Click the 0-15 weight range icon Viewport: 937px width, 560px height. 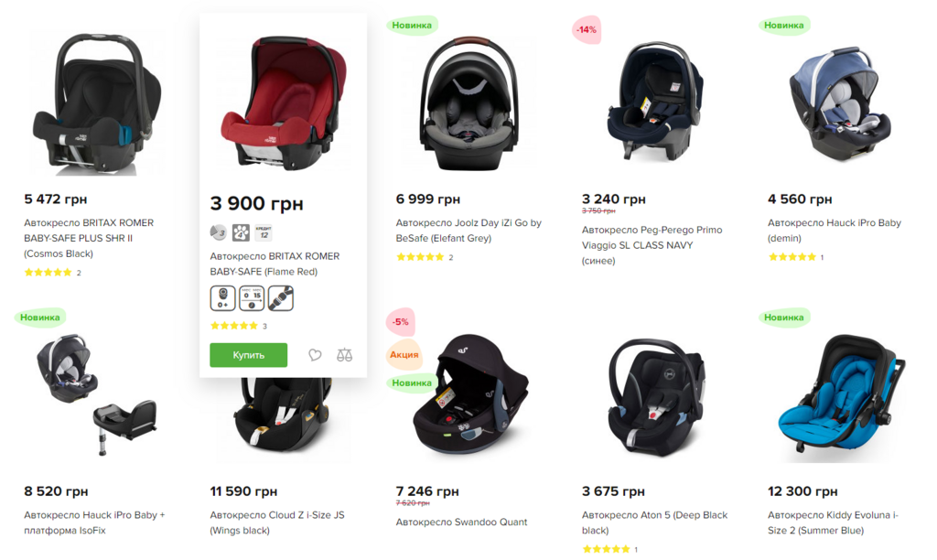point(252,298)
